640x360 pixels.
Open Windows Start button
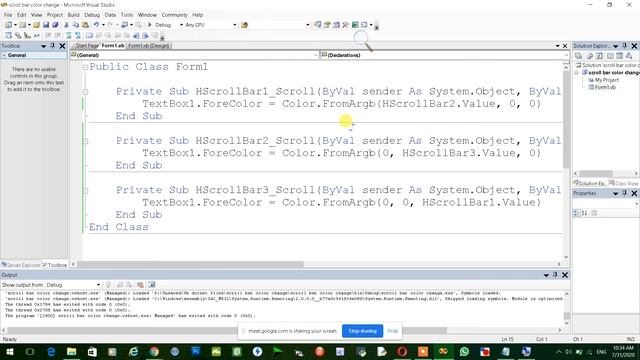(10, 351)
